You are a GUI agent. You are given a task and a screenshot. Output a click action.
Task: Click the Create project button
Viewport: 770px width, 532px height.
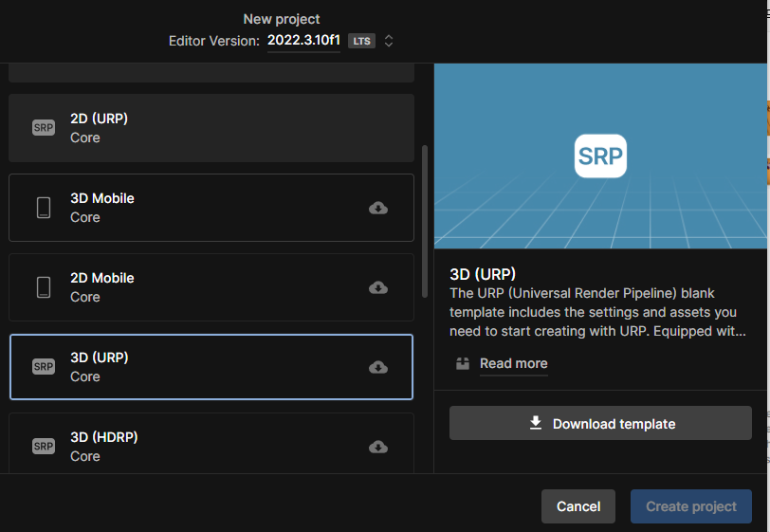pos(691,506)
